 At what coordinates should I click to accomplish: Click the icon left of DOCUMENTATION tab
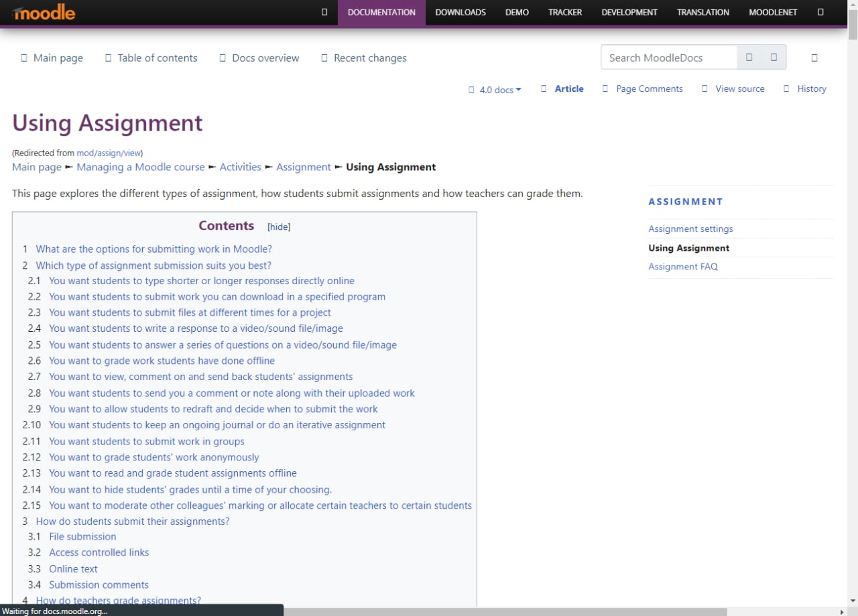[324, 12]
